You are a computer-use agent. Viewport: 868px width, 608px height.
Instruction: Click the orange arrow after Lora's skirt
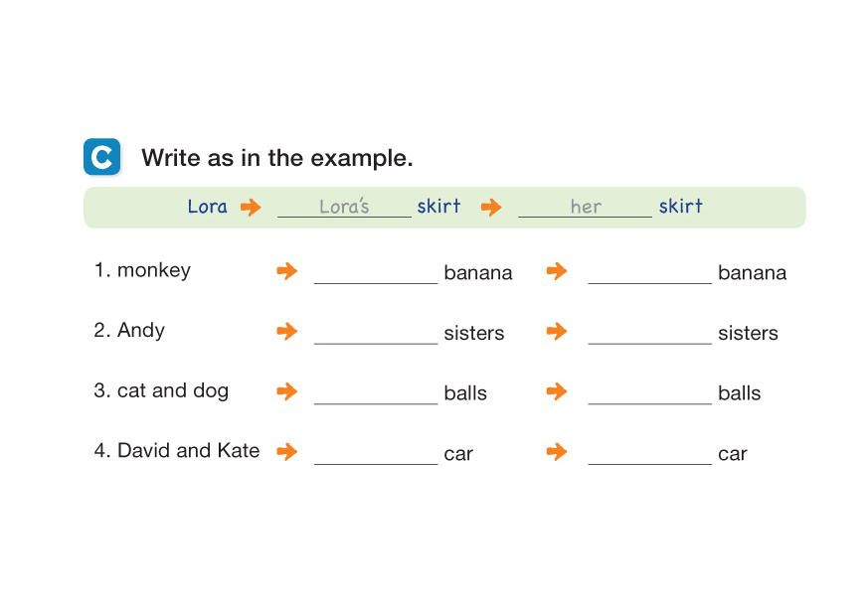[491, 207]
